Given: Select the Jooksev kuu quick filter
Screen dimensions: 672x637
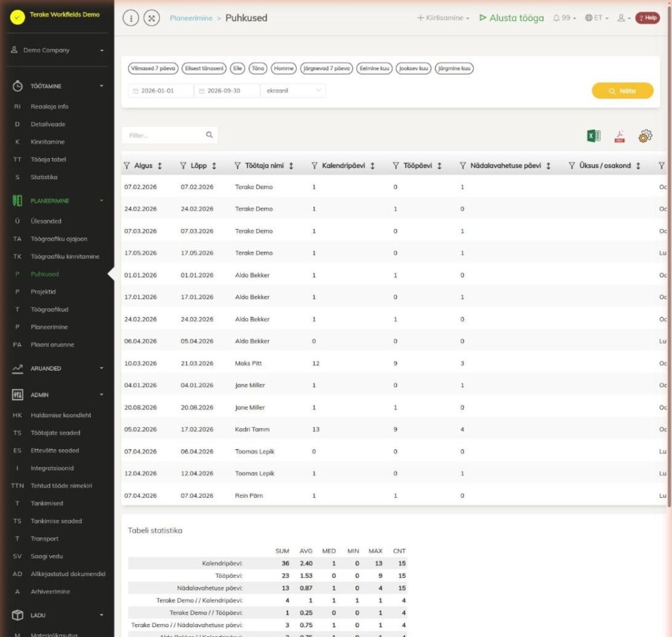Looking at the screenshot, I should coord(413,68).
